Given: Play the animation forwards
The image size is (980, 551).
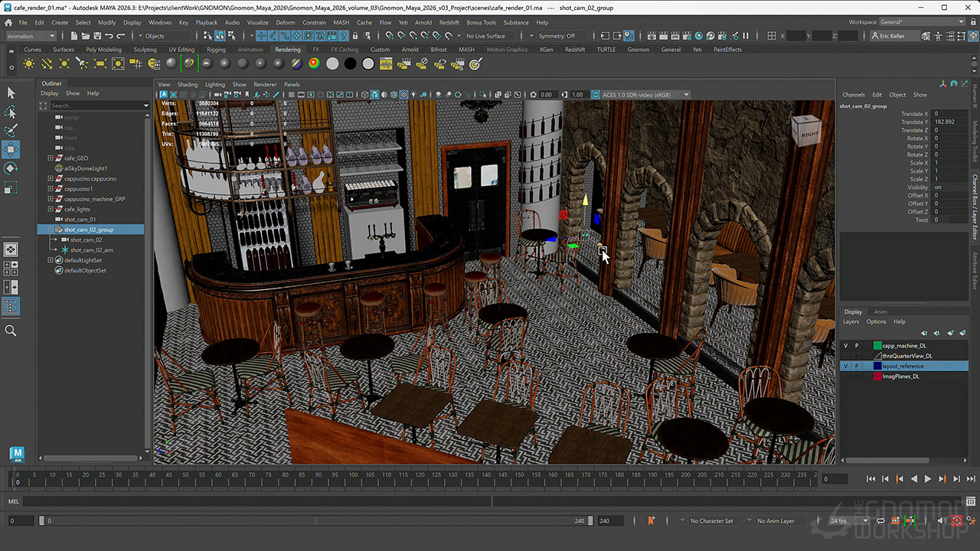Looking at the screenshot, I should point(928,479).
